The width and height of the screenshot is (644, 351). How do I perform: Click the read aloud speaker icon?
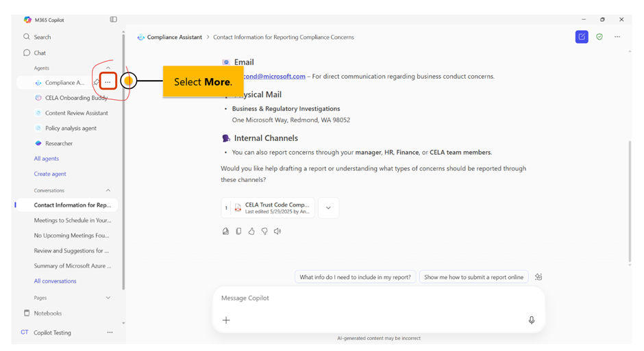277,231
